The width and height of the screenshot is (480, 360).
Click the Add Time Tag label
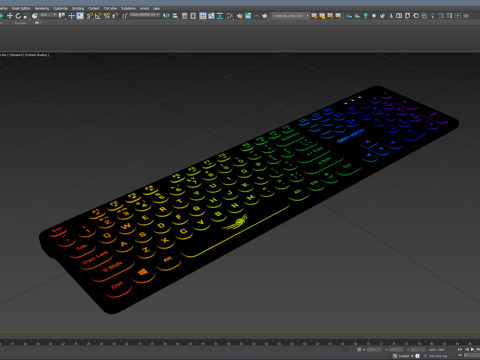click(438, 356)
